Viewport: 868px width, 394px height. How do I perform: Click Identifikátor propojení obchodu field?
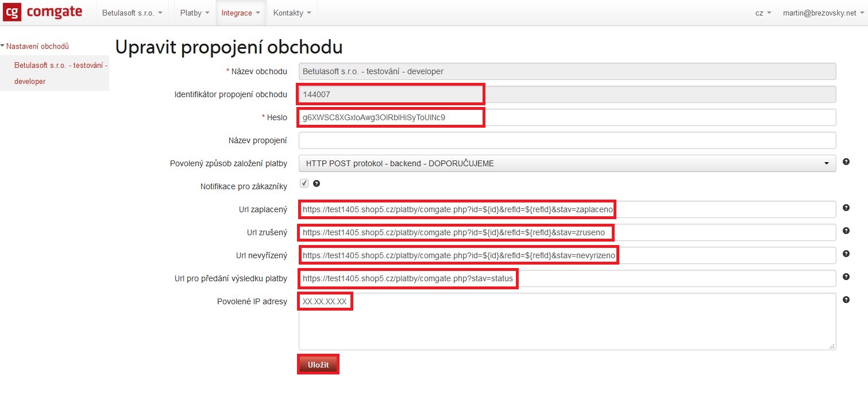tap(567, 94)
